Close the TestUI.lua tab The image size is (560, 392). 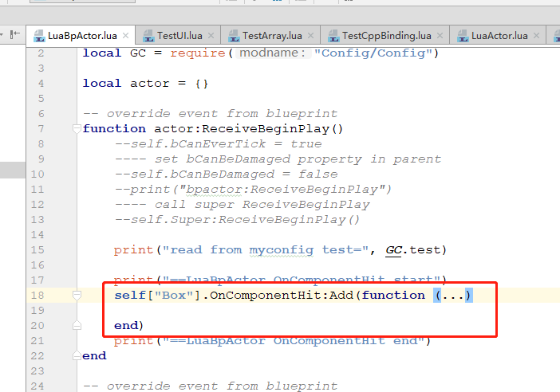point(211,36)
